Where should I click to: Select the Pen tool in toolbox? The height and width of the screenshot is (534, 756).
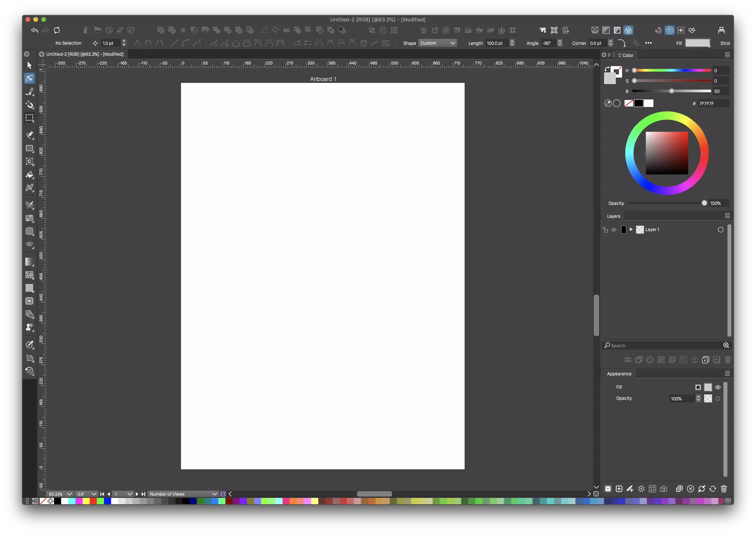pyautogui.click(x=30, y=135)
